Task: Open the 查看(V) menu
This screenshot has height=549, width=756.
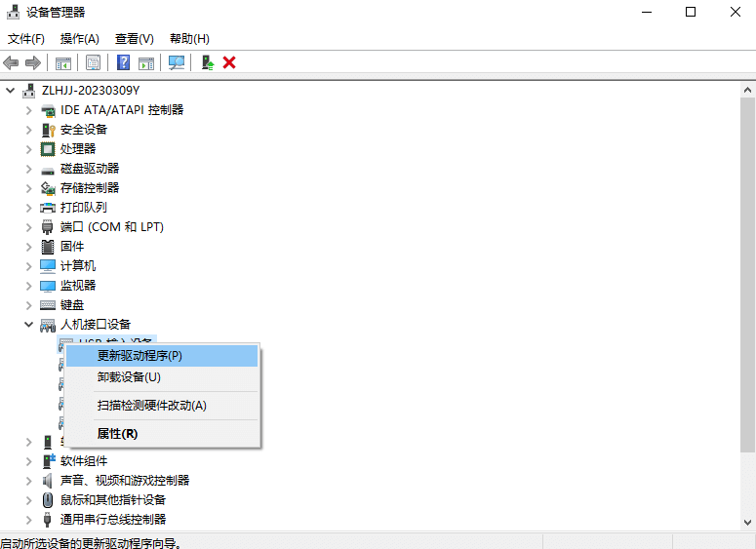Action: tap(135, 39)
